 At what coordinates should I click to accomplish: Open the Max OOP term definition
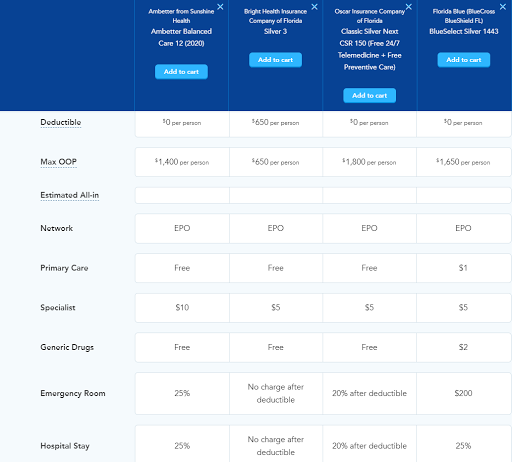pos(58,162)
